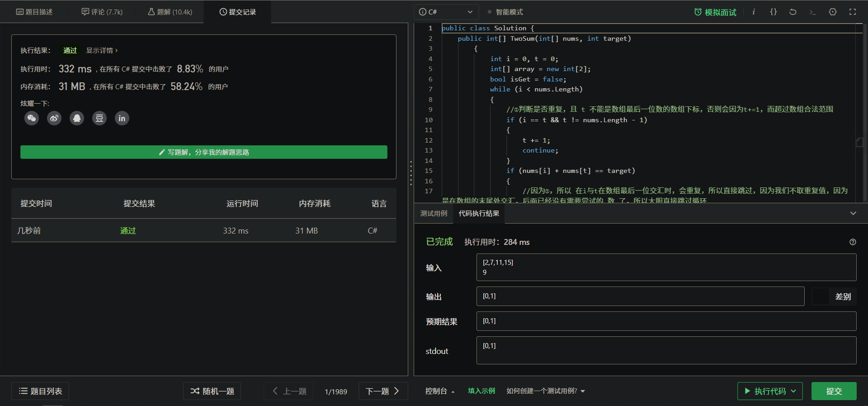This screenshot has width=868, height=406.
Task: Open run code dropdown arrow
Action: tap(793, 391)
